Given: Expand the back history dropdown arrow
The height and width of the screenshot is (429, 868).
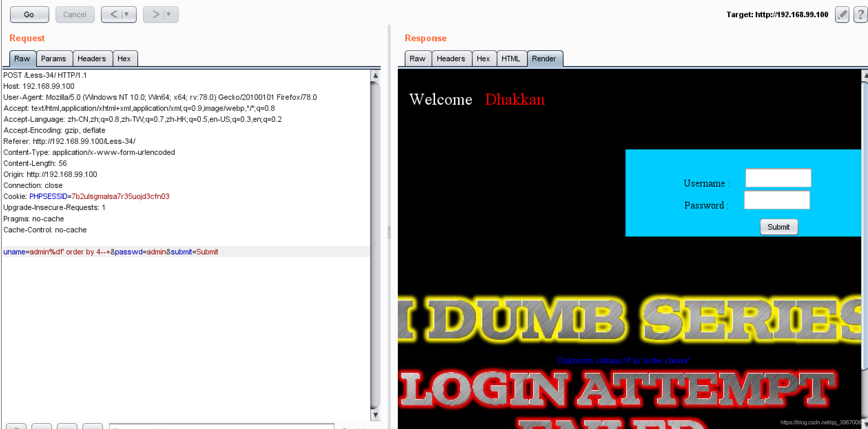Looking at the screenshot, I should click(127, 14).
